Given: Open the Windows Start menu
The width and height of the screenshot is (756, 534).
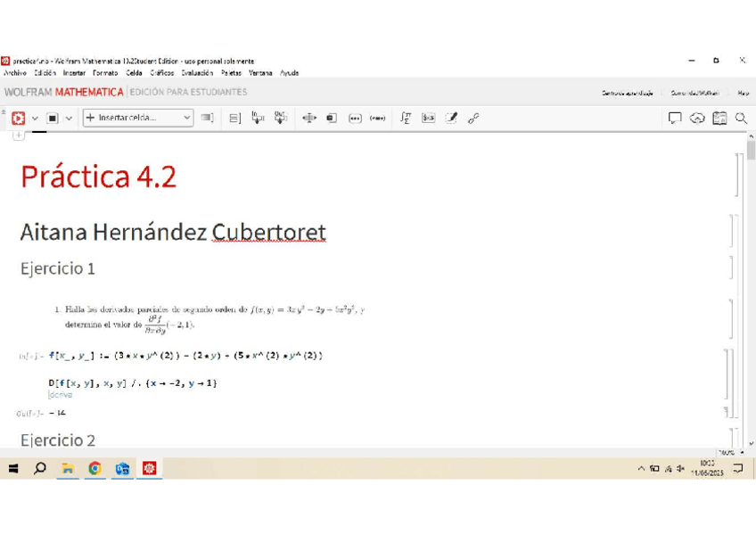Looking at the screenshot, I should 13,468.
